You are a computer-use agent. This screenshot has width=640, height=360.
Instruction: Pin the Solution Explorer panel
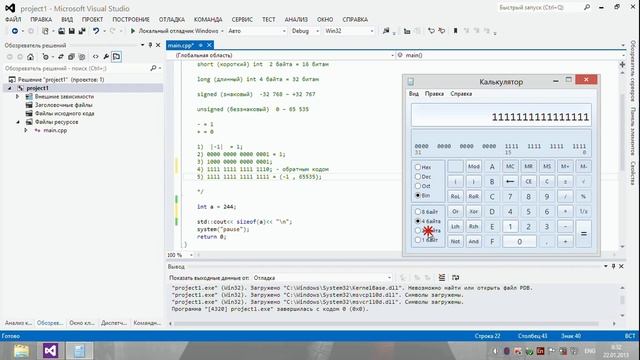150,45
